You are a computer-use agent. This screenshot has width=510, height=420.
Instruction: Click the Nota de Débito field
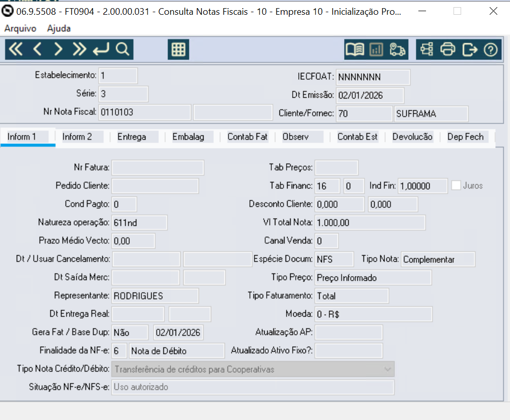click(177, 350)
